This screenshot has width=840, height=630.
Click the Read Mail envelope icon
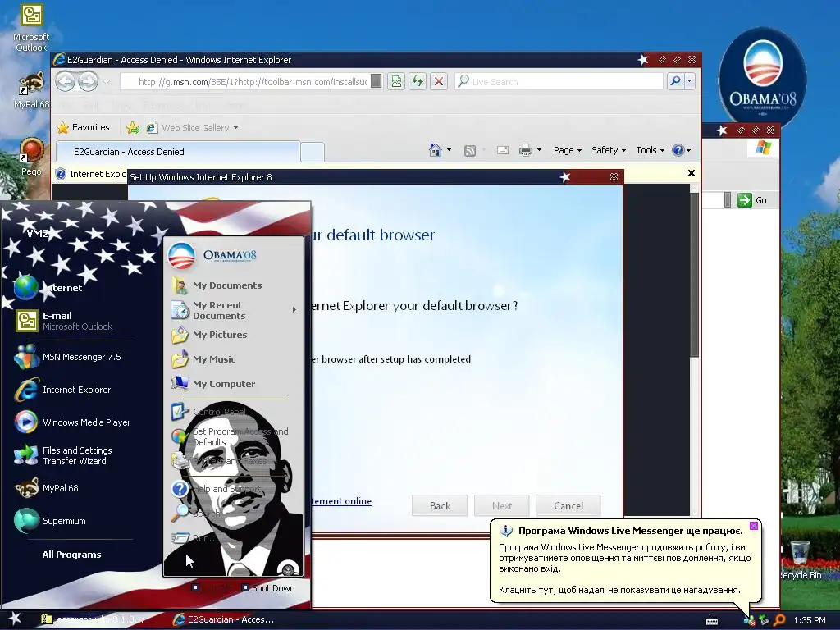pyautogui.click(x=503, y=150)
